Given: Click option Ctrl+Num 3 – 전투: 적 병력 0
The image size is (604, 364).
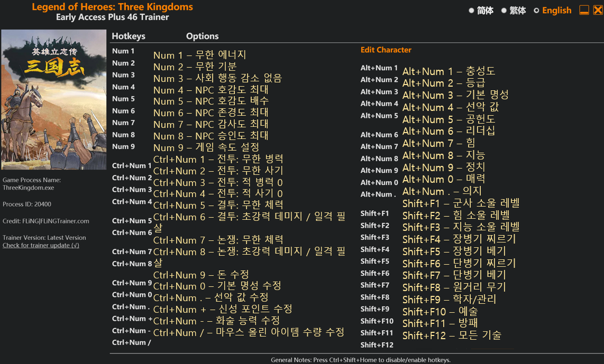Looking at the screenshot, I should click(x=218, y=182).
